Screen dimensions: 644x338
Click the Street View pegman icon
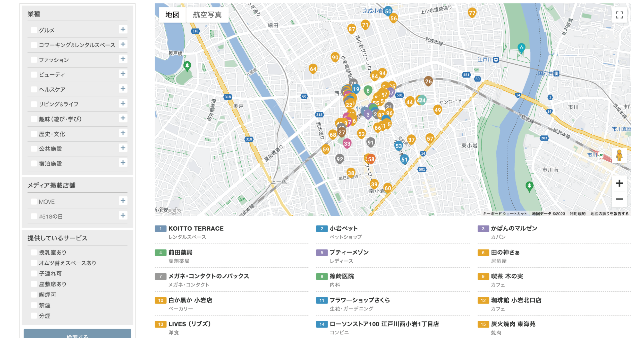(x=619, y=155)
